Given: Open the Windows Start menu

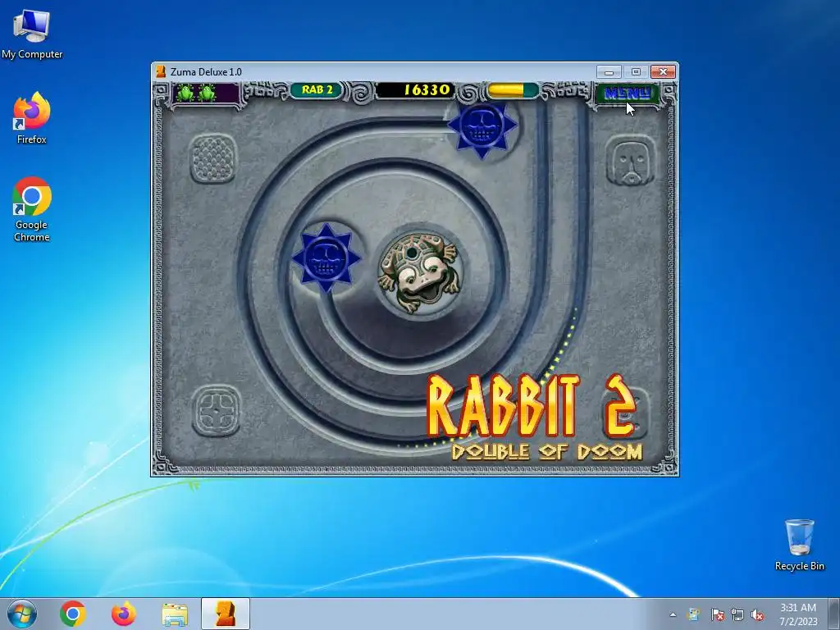Looking at the screenshot, I should tap(22, 614).
